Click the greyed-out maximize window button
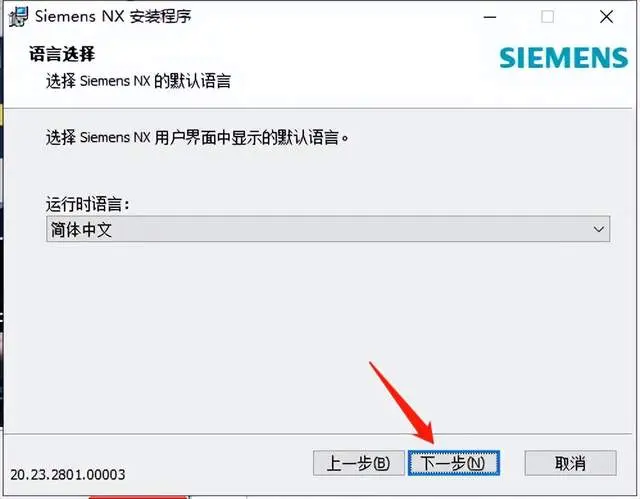Viewport: 640px width, 499px height. [547, 17]
